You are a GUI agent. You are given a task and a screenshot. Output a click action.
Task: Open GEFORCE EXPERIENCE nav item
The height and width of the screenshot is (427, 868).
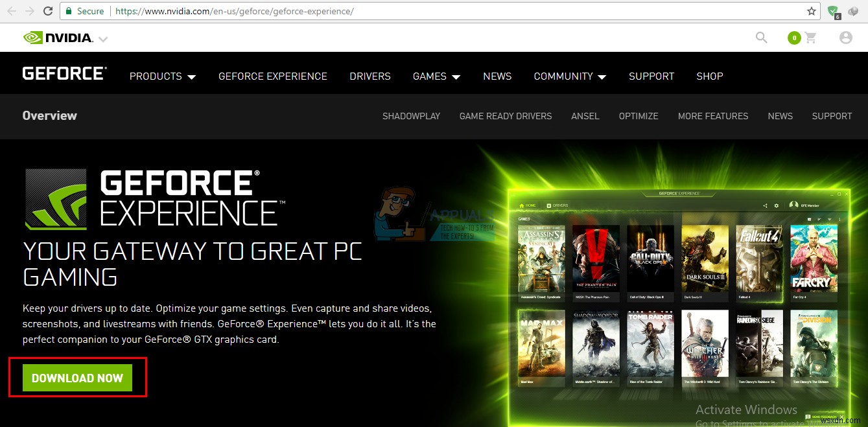273,76
